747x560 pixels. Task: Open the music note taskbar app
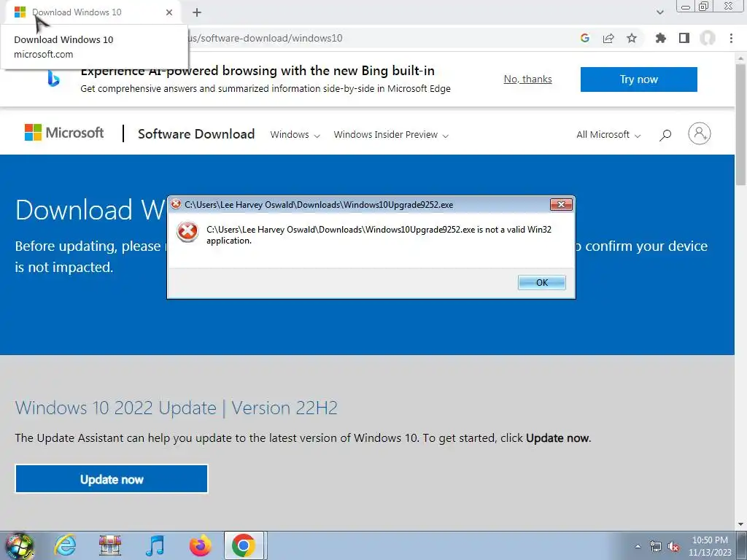click(155, 545)
